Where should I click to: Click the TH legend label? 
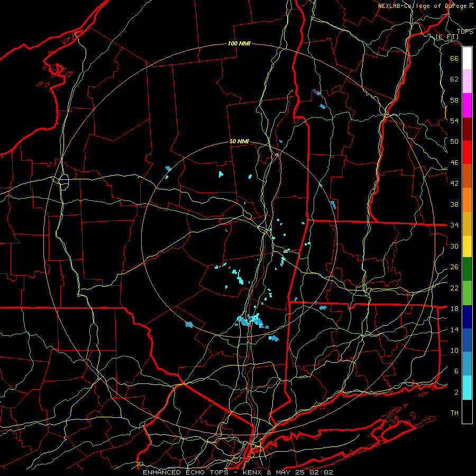click(454, 413)
